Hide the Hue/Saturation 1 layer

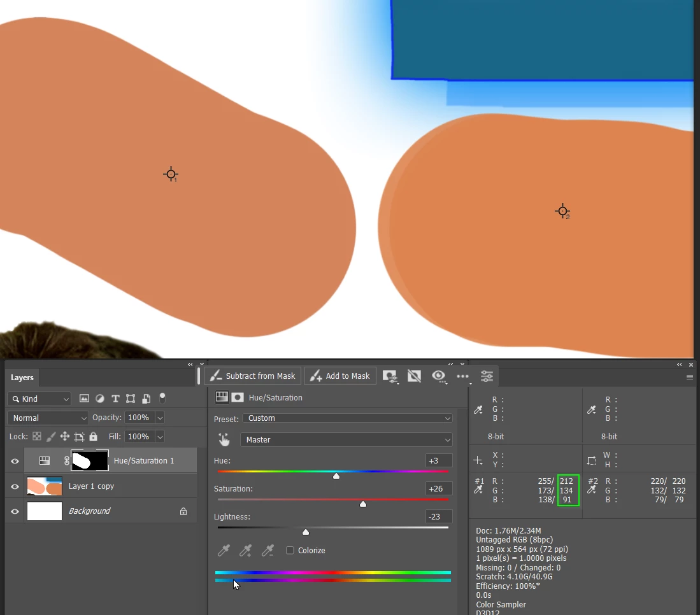coord(15,461)
